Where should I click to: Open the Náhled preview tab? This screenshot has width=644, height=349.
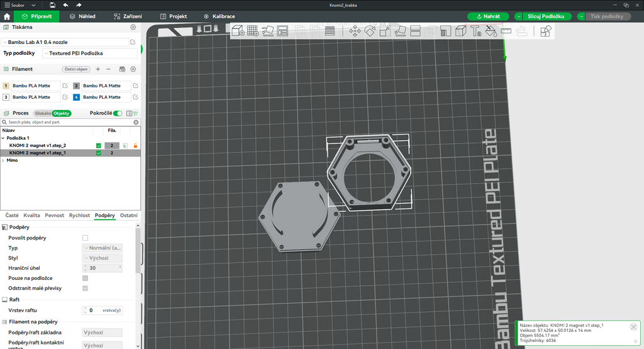[x=82, y=16]
